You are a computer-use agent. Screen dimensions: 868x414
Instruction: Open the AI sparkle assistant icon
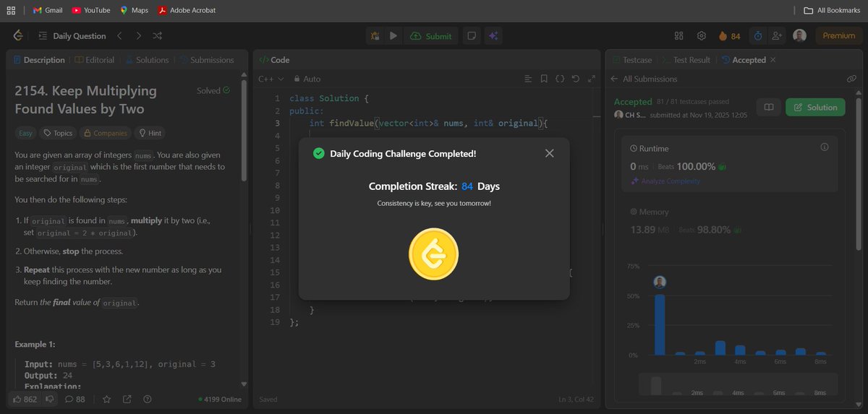pos(493,35)
